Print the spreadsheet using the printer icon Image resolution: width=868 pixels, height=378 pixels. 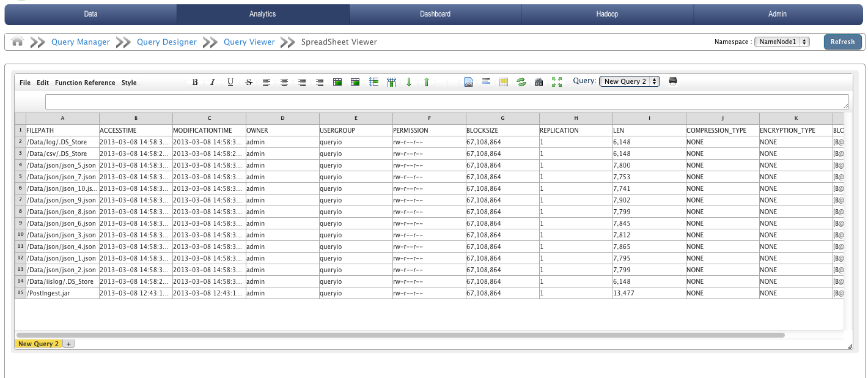[673, 81]
